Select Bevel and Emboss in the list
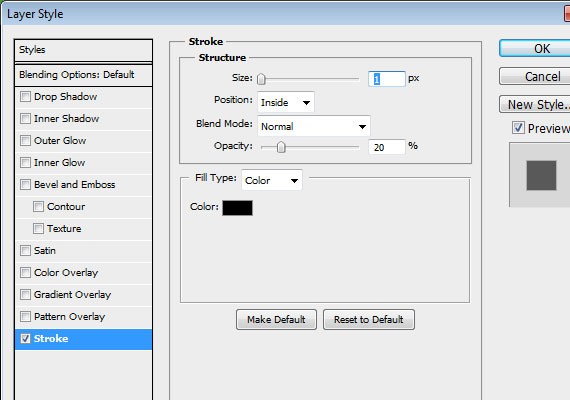570x400 pixels. click(x=83, y=185)
